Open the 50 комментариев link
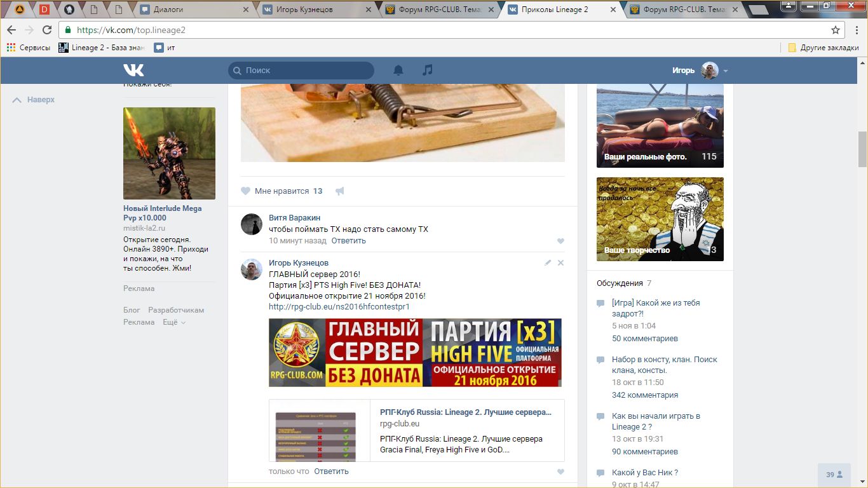 pos(645,338)
